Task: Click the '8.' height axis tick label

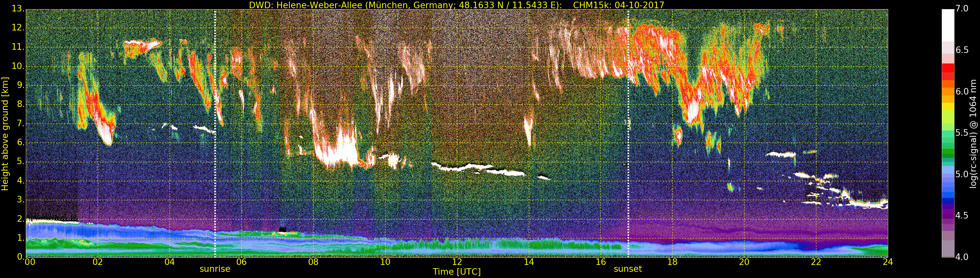Action: pos(20,104)
